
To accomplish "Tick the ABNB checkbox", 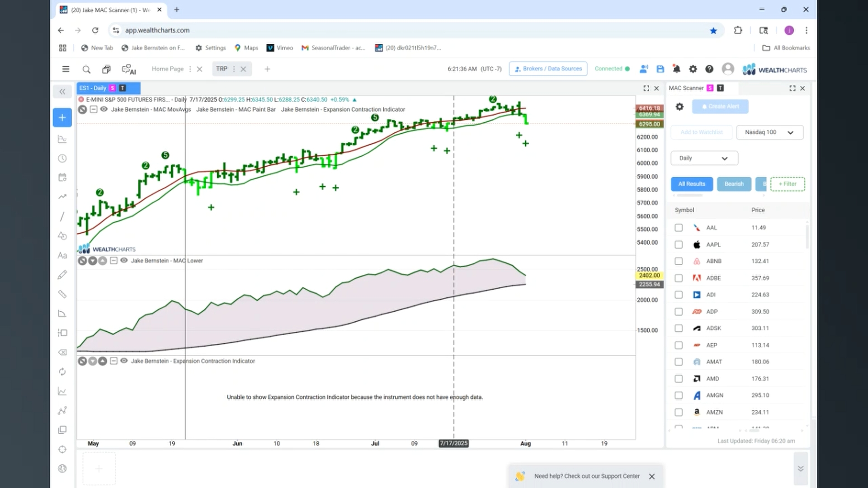I will 679,261.
